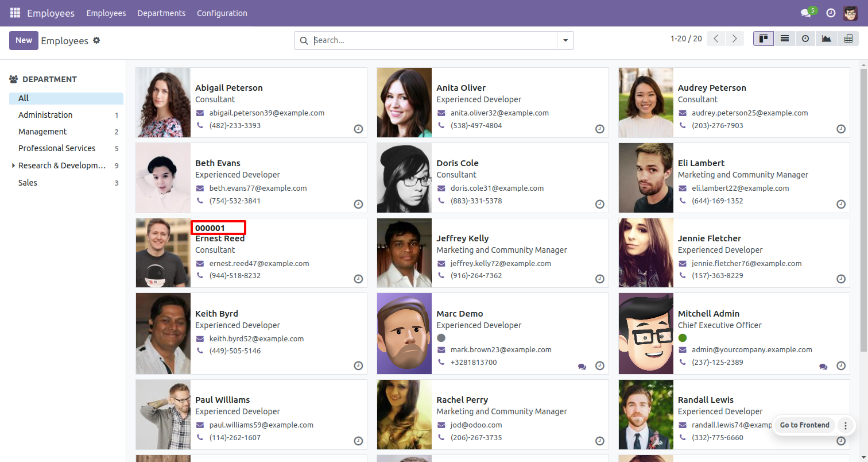The image size is (868, 462).
Task: Open the activities clock in top bar
Action: pos(830,13)
